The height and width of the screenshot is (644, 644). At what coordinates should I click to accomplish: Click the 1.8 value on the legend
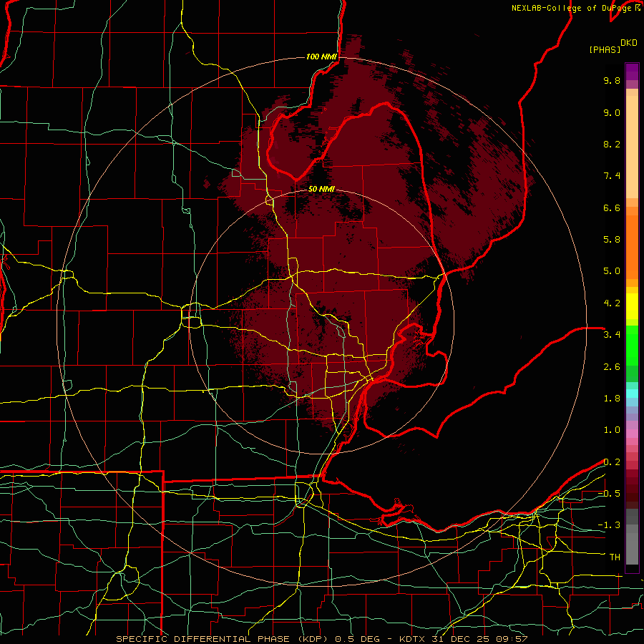(x=612, y=399)
